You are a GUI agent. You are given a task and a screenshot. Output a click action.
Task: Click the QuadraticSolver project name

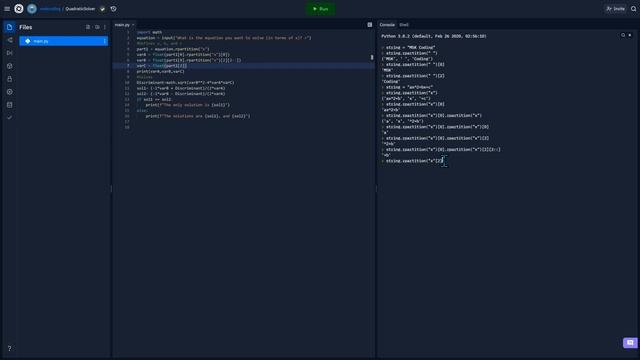coord(80,9)
